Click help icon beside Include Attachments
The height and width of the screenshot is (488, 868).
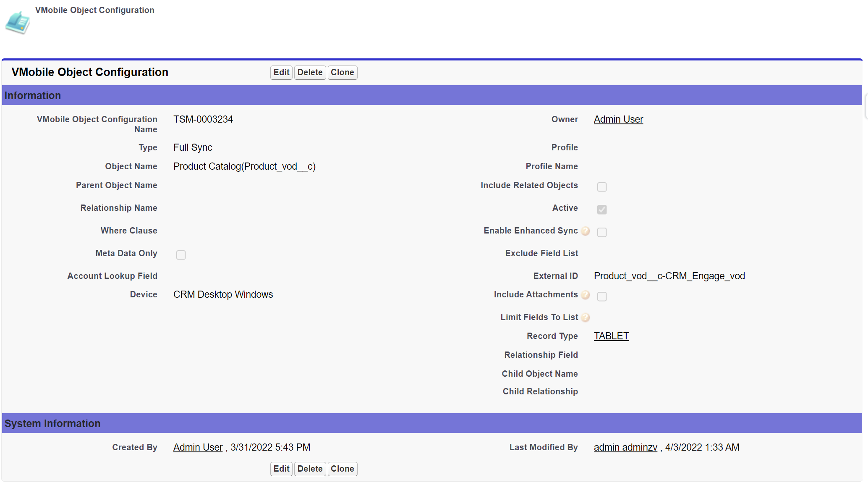pos(586,295)
